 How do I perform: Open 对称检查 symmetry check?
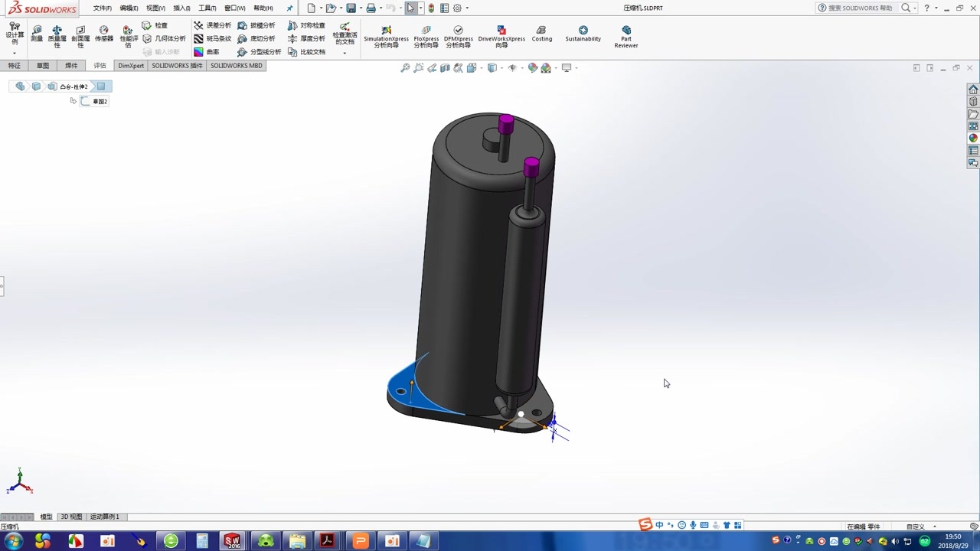click(x=306, y=25)
